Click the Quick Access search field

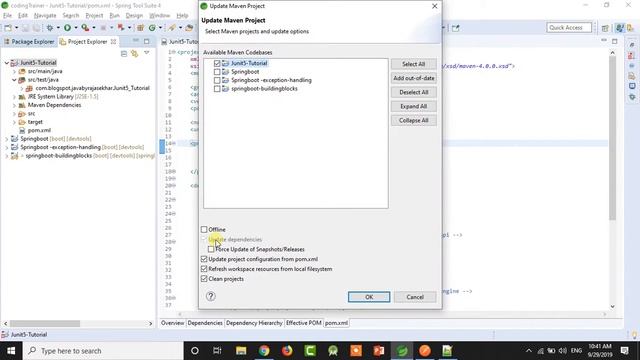(x=569, y=28)
